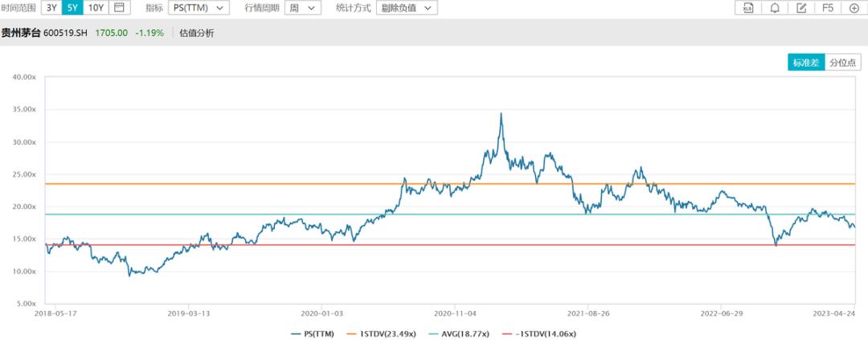Click the circled plus add icon
The image size is (868, 340).
854,8
